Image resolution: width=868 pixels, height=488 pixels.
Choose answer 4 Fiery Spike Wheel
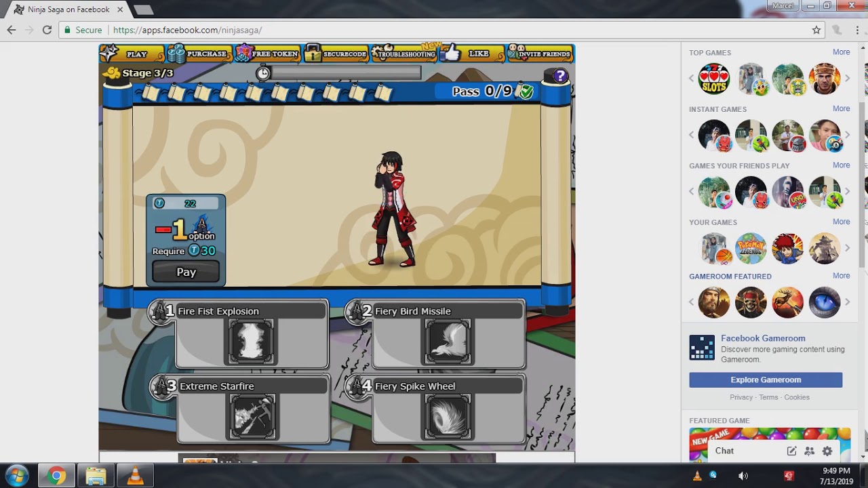point(435,408)
